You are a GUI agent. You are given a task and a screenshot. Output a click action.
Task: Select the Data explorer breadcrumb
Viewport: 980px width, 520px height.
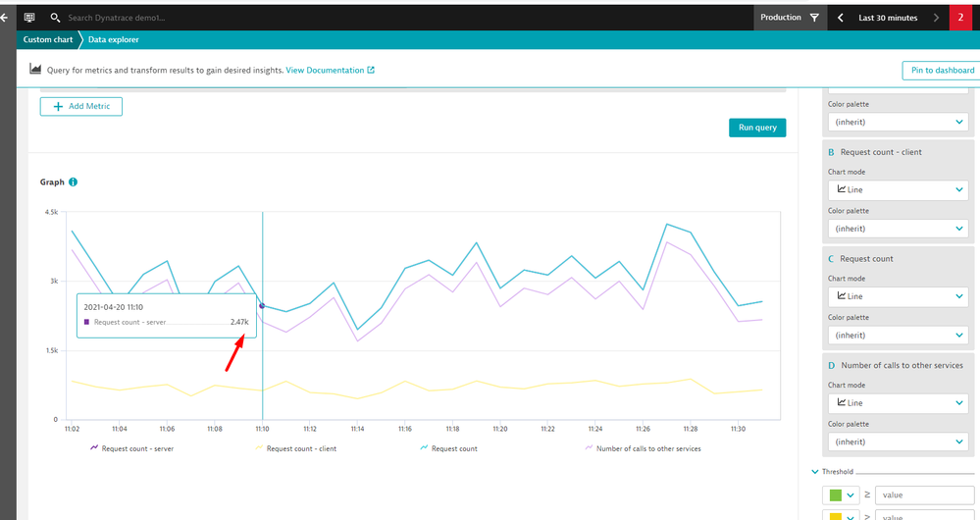click(x=114, y=40)
